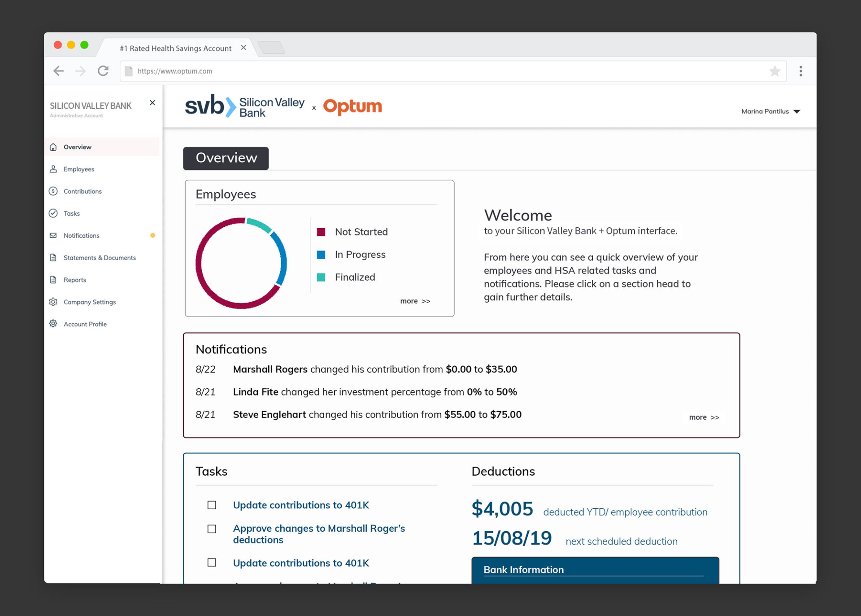Click the orange Optum logo
The height and width of the screenshot is (616, 861).
352,107
